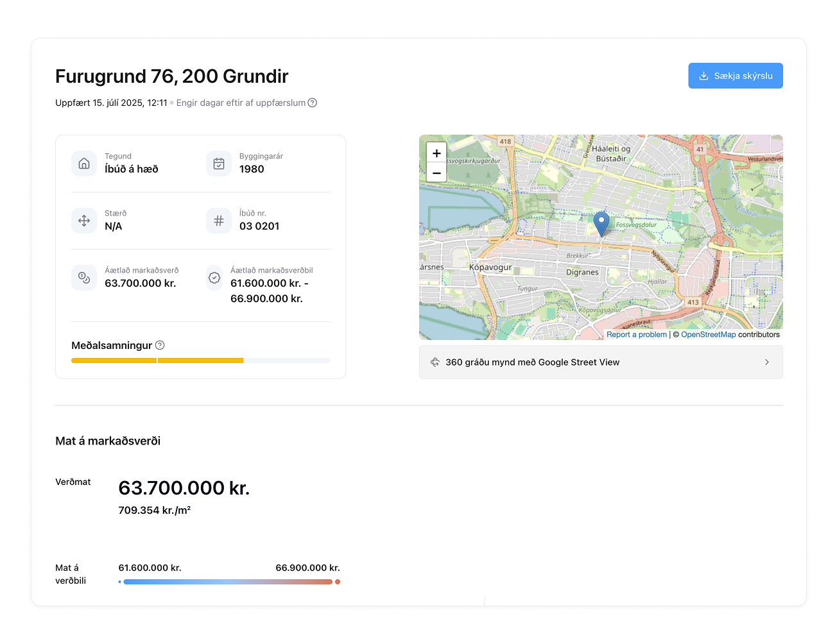Image resolution: width=837 pixels, height=644 pixels.
Task: Click the house icon beside Tegund
Action: click(84, 164)
